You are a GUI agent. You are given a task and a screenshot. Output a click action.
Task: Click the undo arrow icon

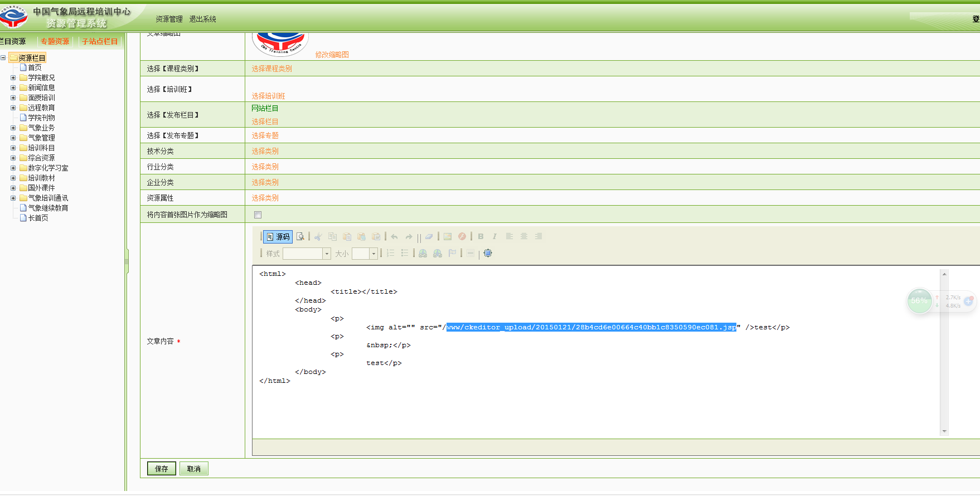tap(395, 236)
